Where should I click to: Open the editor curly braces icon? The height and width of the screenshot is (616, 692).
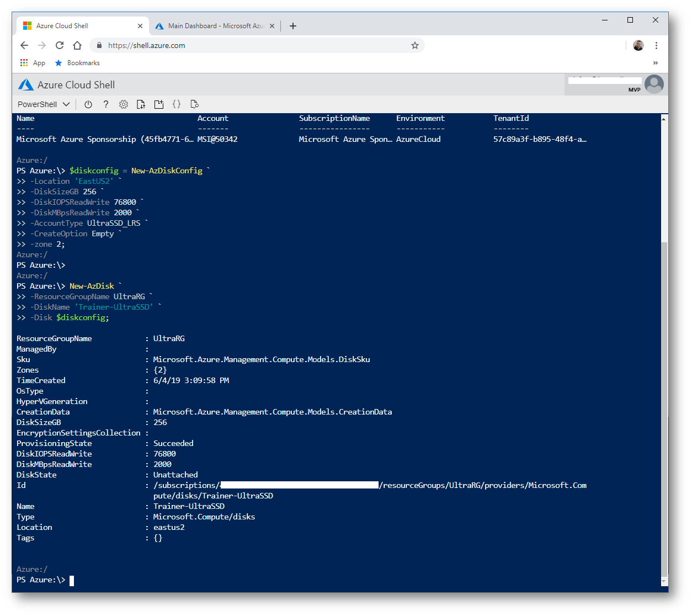point(177,104)
